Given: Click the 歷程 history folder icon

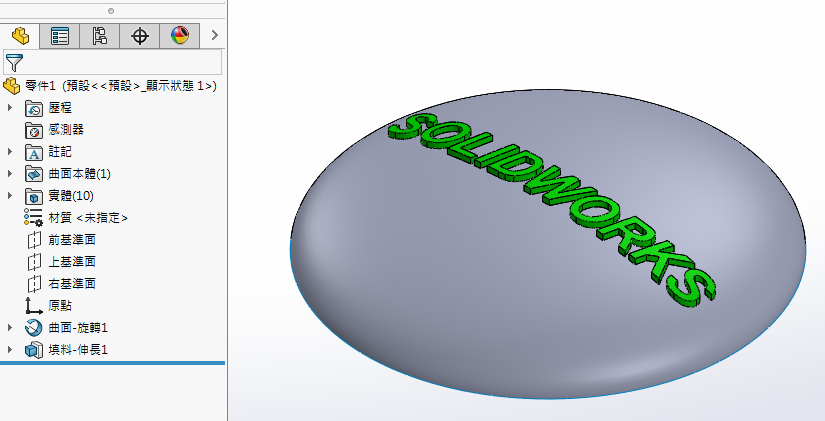Looking at the screenshot, I should pyautogui.click(x=34, y=108).
